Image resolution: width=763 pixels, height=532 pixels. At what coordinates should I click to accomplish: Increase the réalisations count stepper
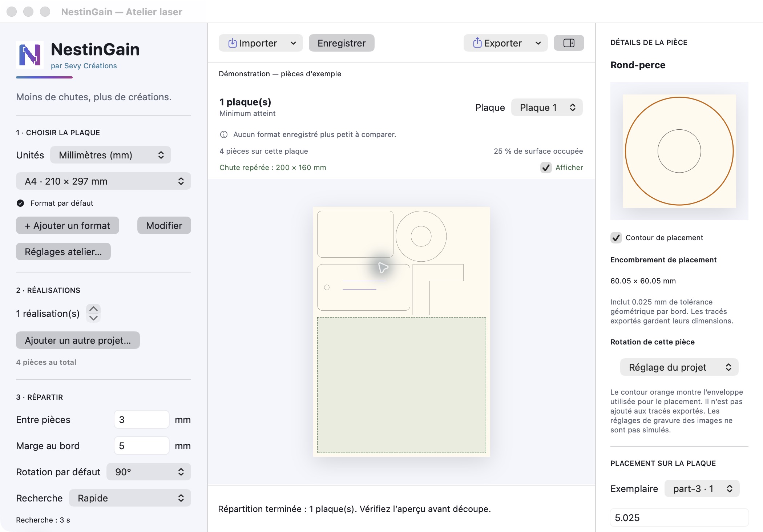click(x=93, y=309)
